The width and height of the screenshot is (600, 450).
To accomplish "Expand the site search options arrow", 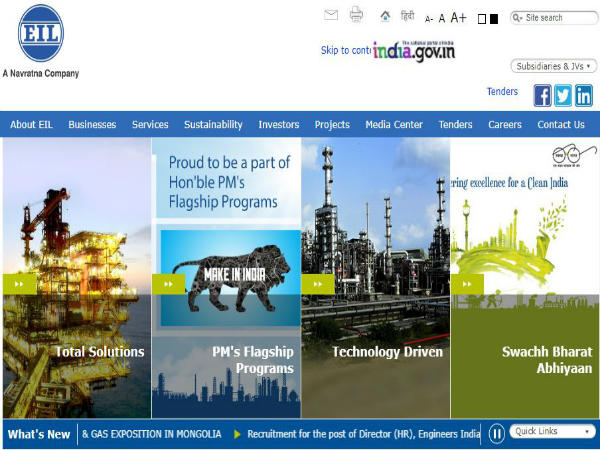I will click(519, 17).
